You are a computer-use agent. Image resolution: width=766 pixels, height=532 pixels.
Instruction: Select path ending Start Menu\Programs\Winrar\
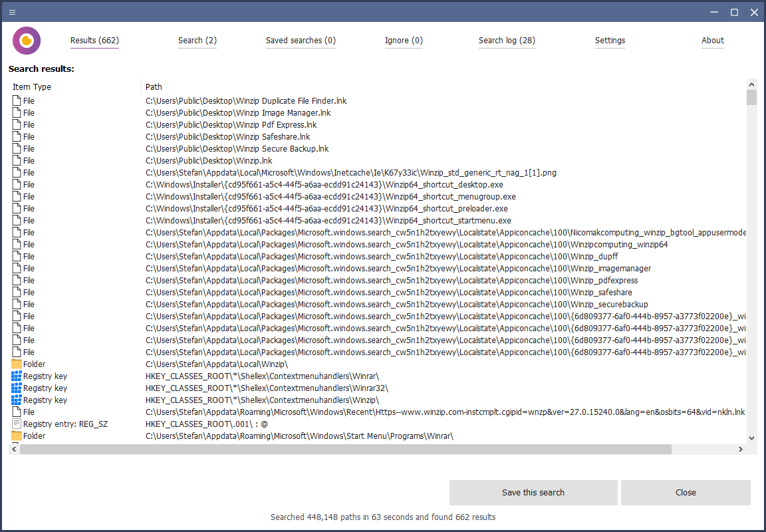coord(299,436)
